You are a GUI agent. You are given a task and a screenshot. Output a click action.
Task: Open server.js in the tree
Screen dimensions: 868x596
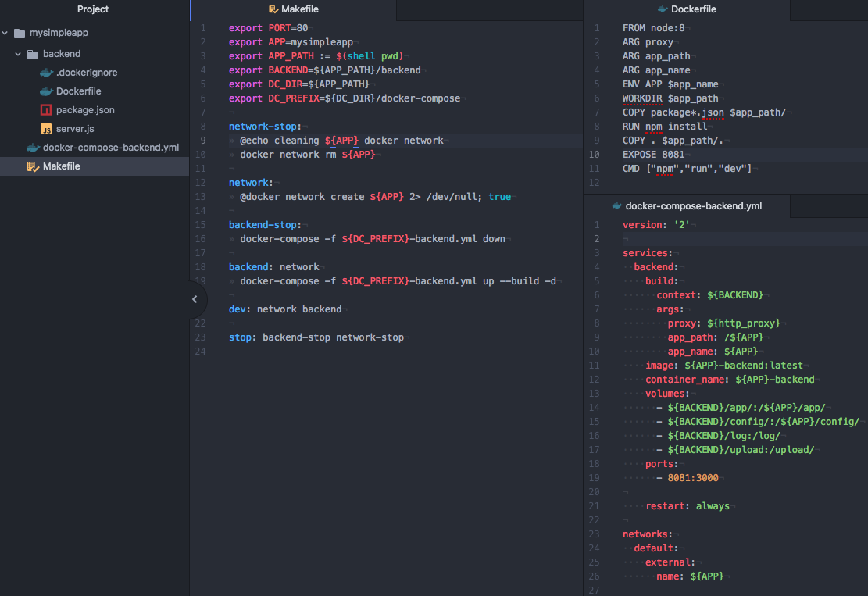(75, 129)
